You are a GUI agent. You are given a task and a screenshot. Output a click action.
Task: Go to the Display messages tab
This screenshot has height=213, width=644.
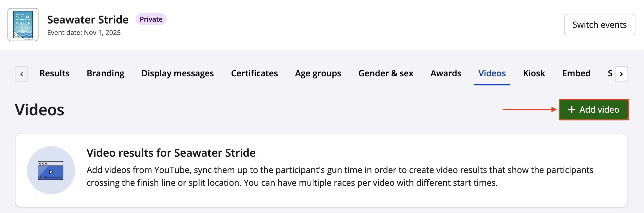click(178, 73)
